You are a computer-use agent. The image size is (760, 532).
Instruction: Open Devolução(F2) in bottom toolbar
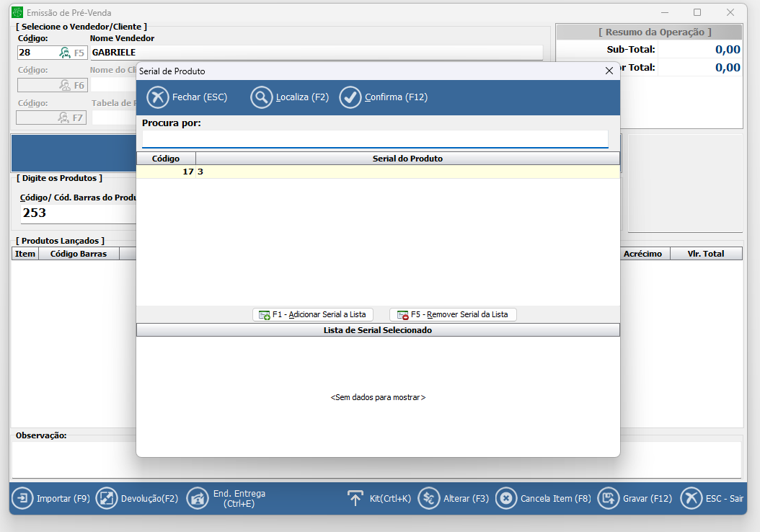pyautogui.click(x=107, y=498)
